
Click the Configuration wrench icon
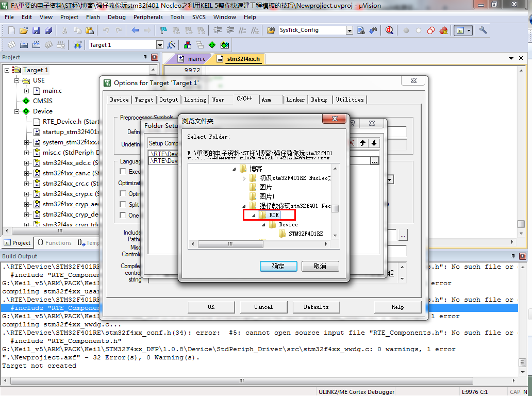(x=483, y=30)
